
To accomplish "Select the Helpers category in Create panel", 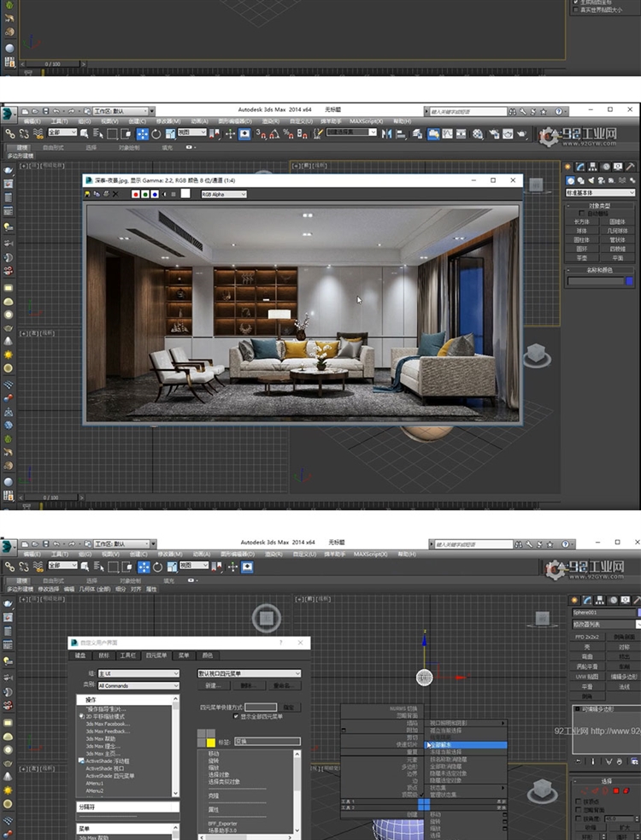I will pyautogui.click(x=612, y=180).
